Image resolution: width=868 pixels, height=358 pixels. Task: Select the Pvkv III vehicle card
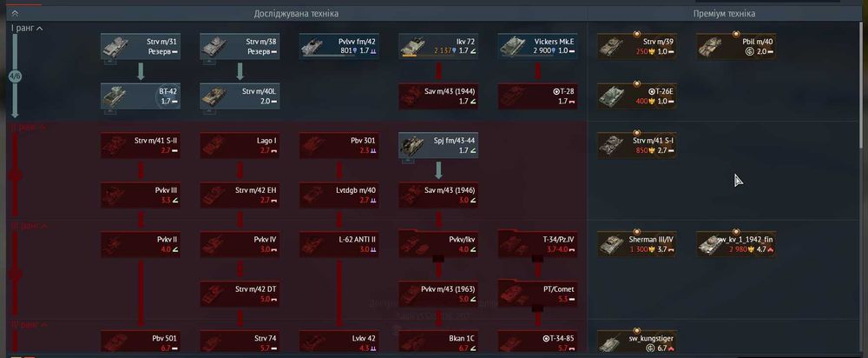(x=141, y=195)
